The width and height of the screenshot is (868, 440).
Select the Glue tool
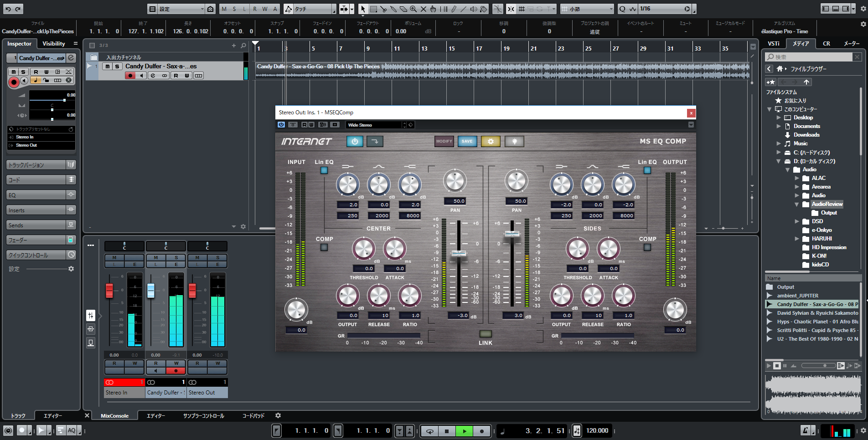tap(393, 9)
